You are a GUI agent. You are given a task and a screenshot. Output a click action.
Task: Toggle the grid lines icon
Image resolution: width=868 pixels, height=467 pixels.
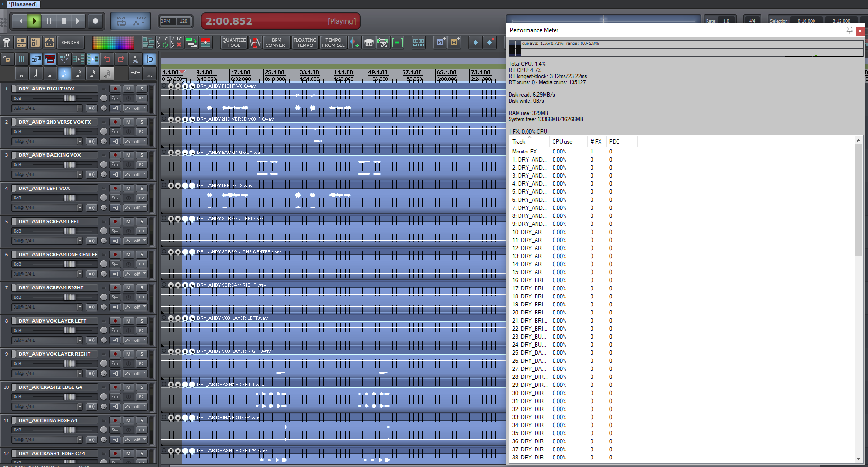point(21,59)
